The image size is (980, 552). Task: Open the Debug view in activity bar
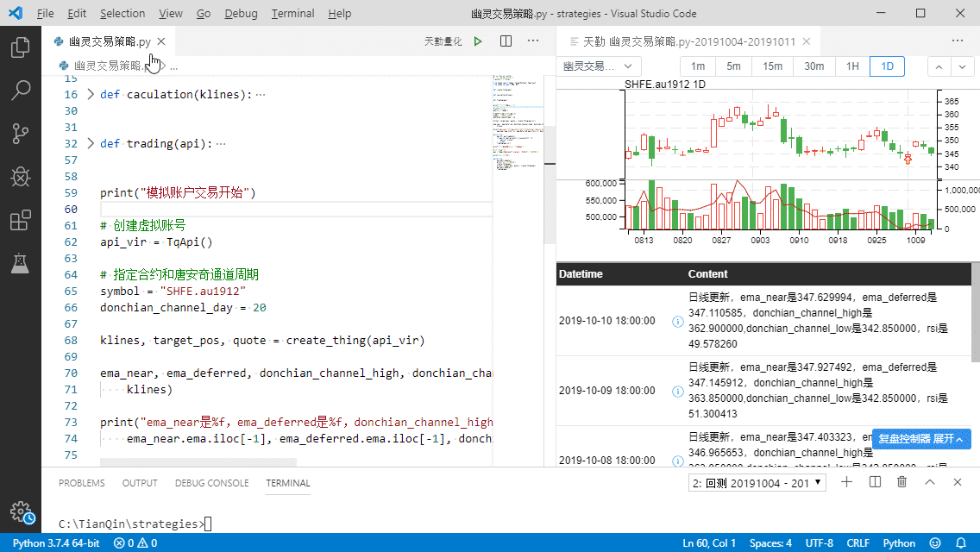(x=20, y=177)
